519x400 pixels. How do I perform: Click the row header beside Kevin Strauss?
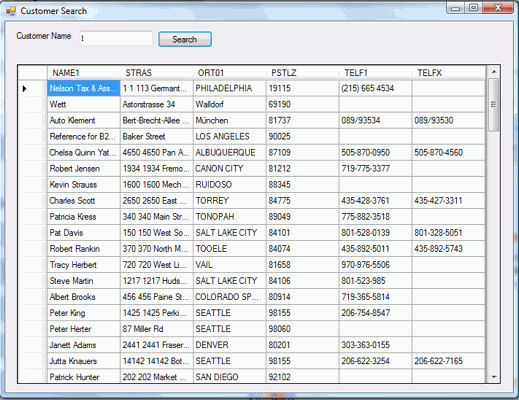(x=33, y=185)
